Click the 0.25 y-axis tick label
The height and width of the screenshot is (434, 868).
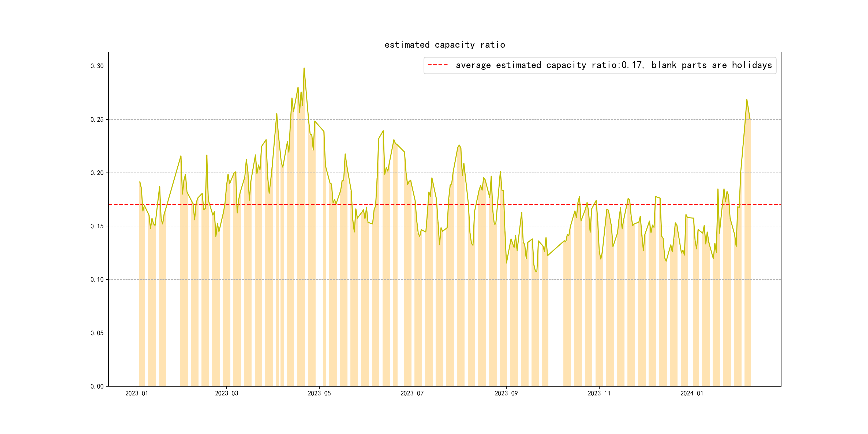(x=97, y=120)
